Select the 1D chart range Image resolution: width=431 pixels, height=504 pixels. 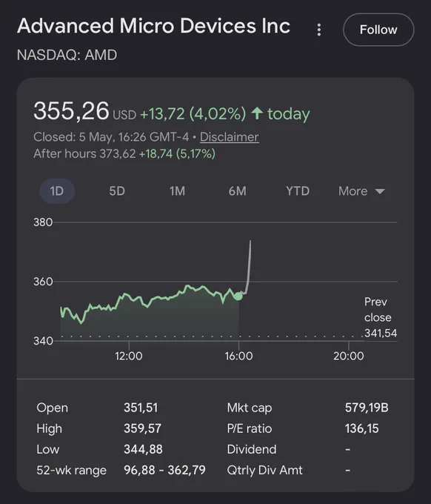(x=57, y=191)
